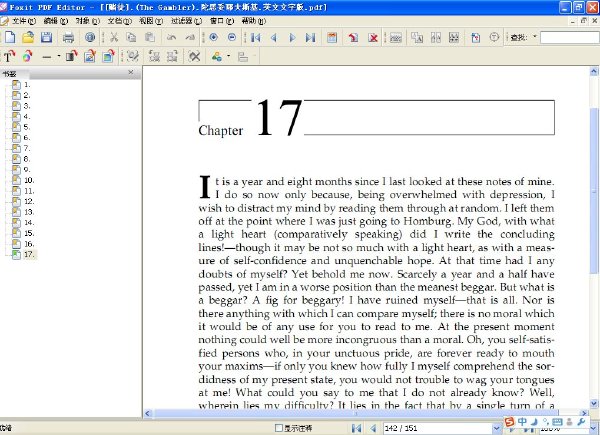Image resolution: width=600 pixels, height=435 pixels.
Task: Open the 视图 menu
Action: [151, 21]
